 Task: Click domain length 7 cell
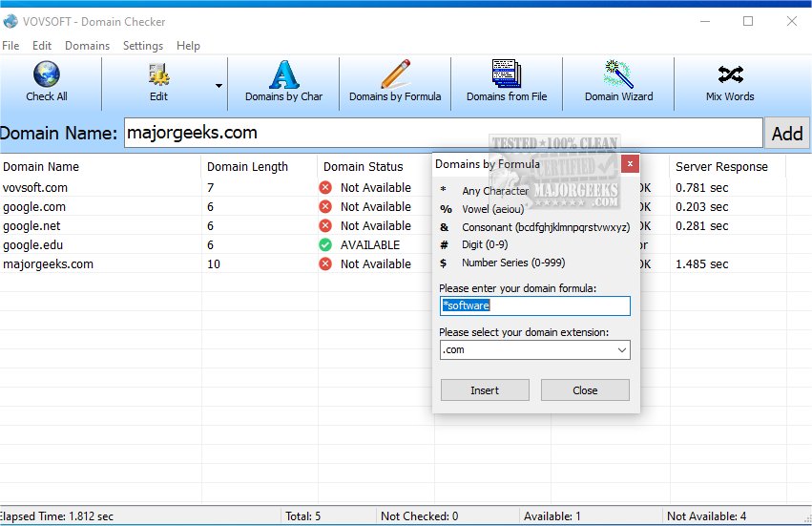(x=210, y=188)
